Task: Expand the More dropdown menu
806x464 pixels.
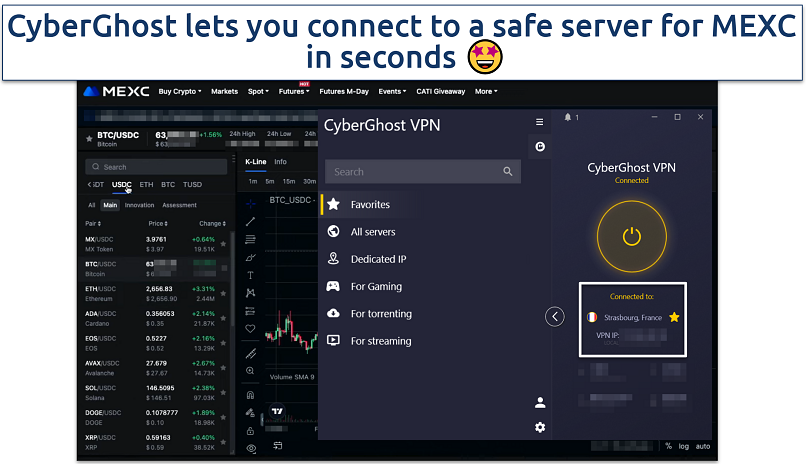Action: click(486, 91)
